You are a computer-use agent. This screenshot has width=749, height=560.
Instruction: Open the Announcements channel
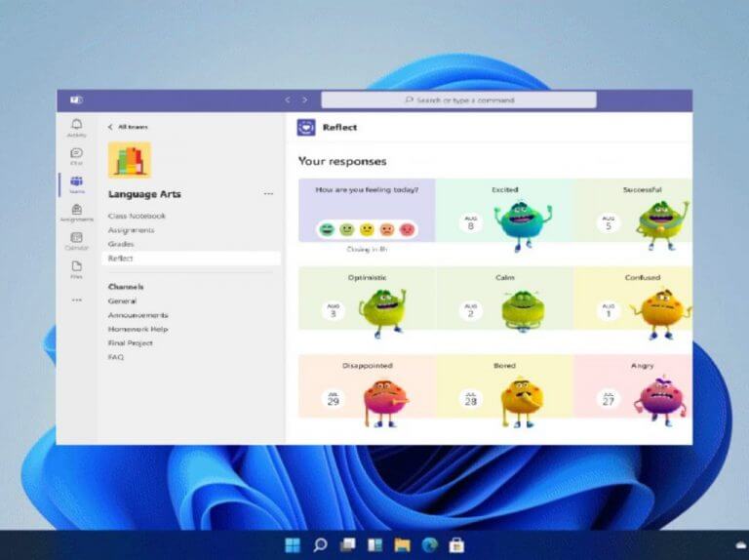pyautogui.click(x=138, y=315)
